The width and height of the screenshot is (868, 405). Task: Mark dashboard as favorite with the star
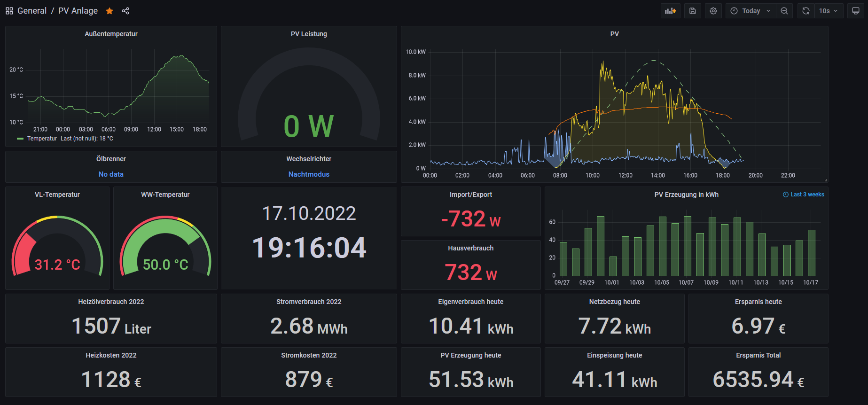point(109,11)
